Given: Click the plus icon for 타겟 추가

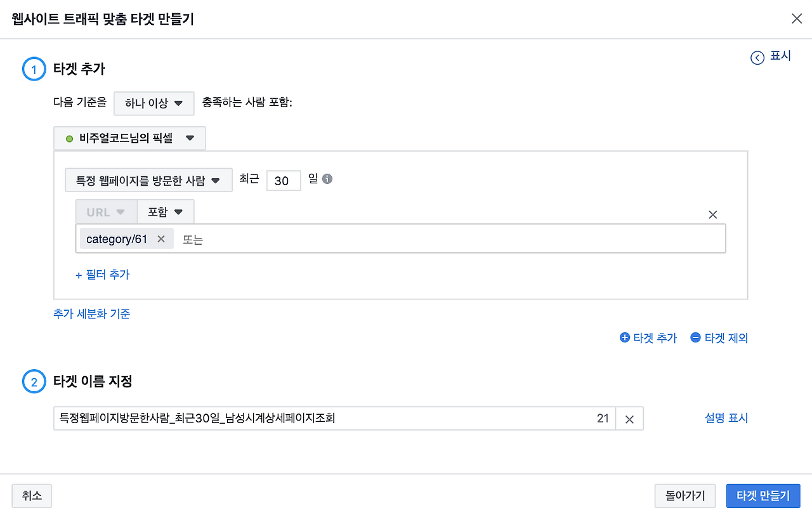Looking at the screenshot, I should point(624,337).
